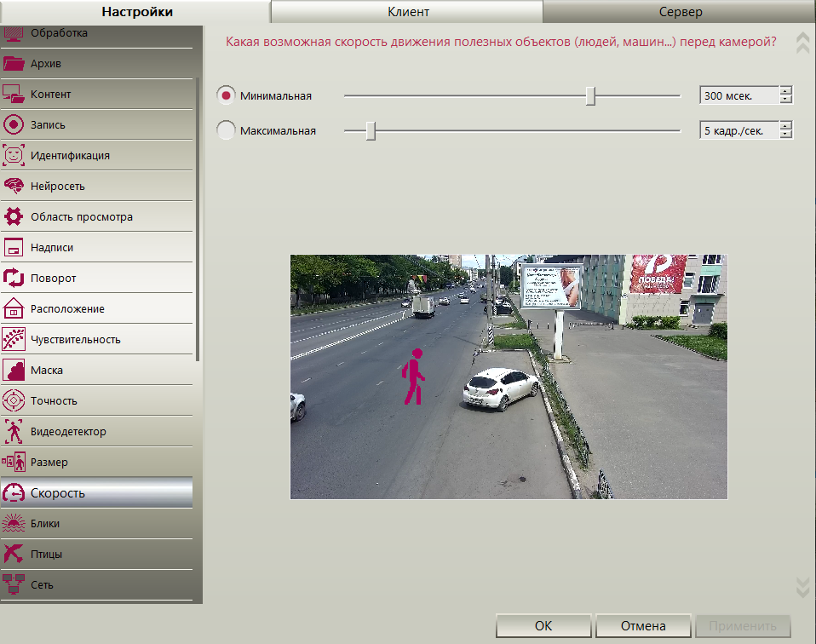The image size is (816, 644).
Task: Click the Сеть network icon
Action: point(14,584)
